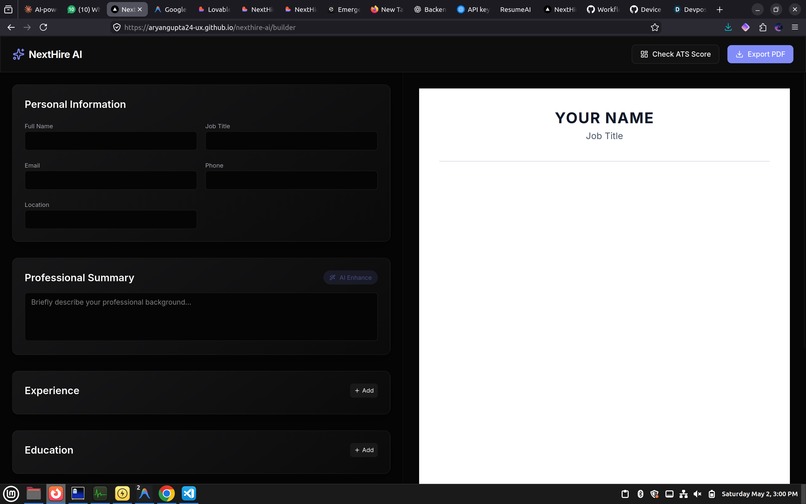The image size is (806, 504).
Task: Add a new Experience entry
Action: [364, 391]
